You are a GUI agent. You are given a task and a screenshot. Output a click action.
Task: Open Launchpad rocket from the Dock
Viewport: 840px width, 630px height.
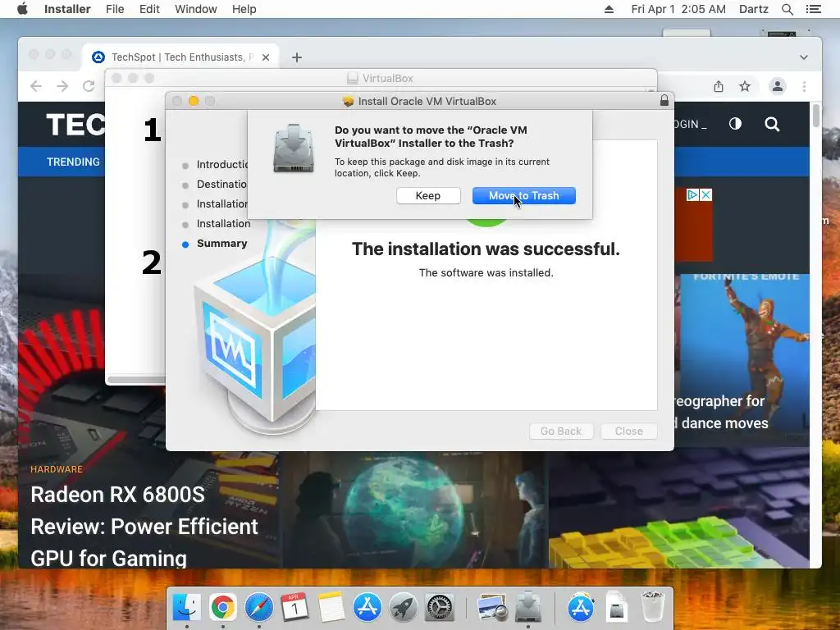tap(404, 608)
